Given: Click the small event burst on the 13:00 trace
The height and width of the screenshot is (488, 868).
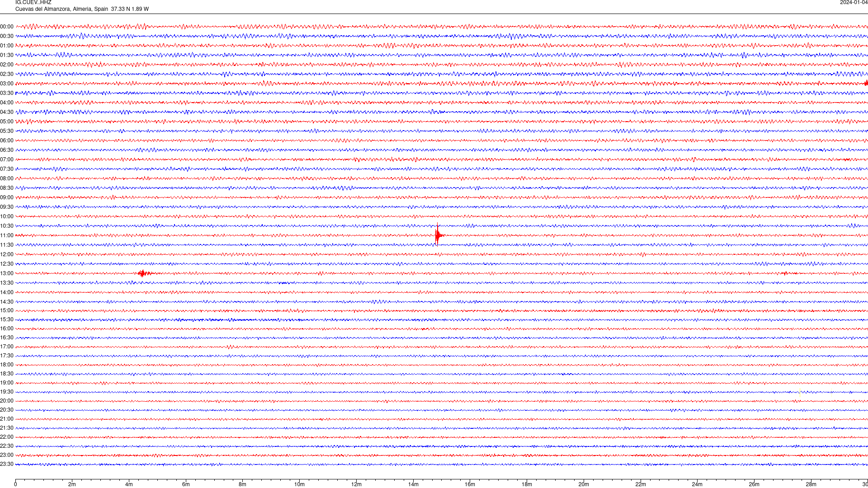Looking at the screenshot, I should click(x=144, y=273).
